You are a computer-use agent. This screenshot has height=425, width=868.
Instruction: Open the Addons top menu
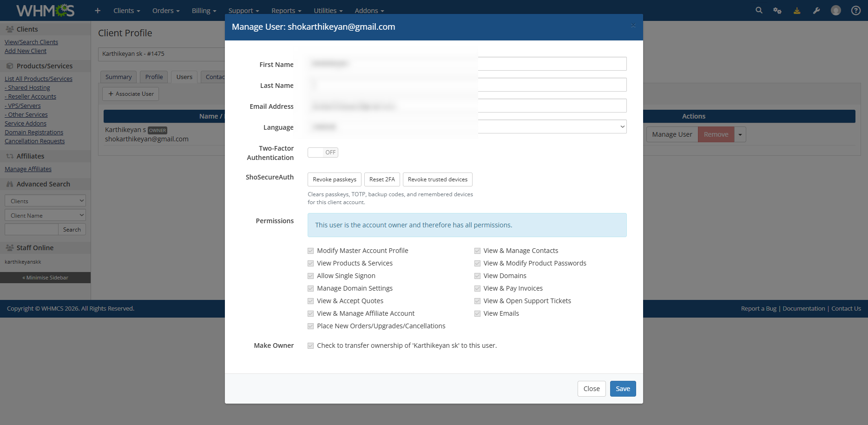(369, 11)
